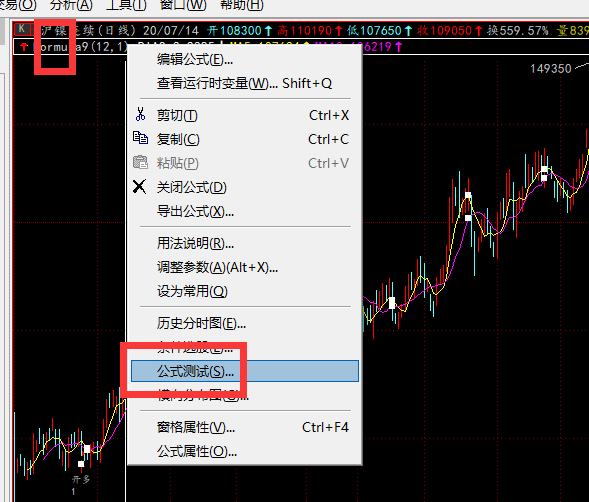
Task: Click the low price 107650 value
Action: (x=380, y=31)
